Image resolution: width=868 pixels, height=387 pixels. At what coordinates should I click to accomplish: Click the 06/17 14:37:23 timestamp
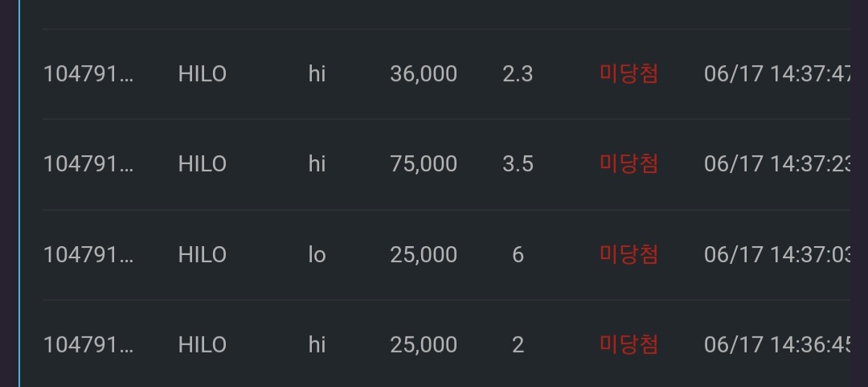[x=777, y=164]
